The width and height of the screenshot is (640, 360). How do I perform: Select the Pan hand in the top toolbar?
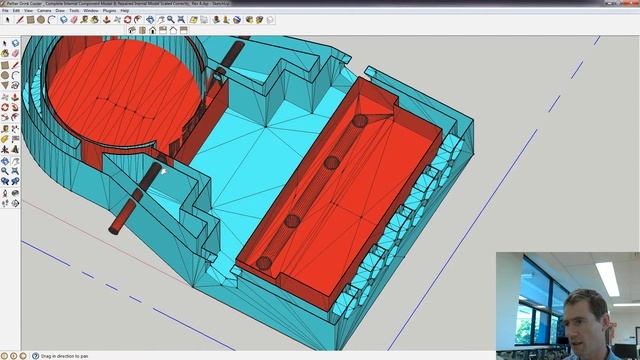point(161,20)
